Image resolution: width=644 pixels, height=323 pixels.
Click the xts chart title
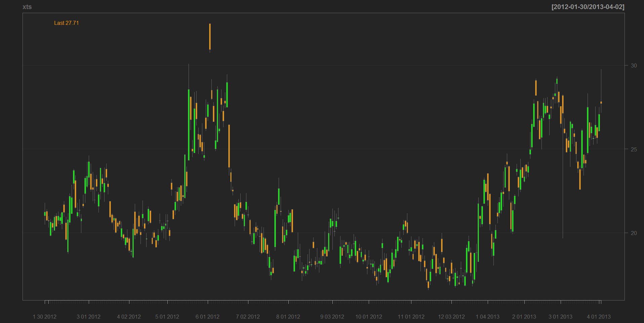27,7
